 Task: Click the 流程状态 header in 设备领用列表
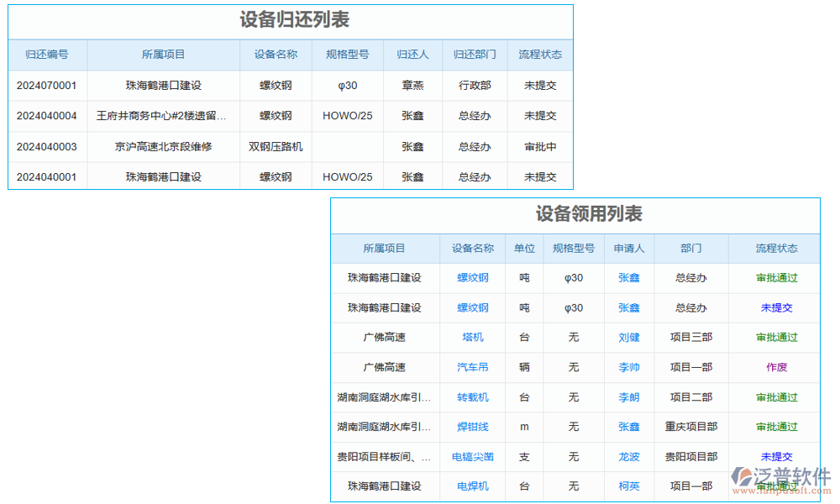[774, 249]
